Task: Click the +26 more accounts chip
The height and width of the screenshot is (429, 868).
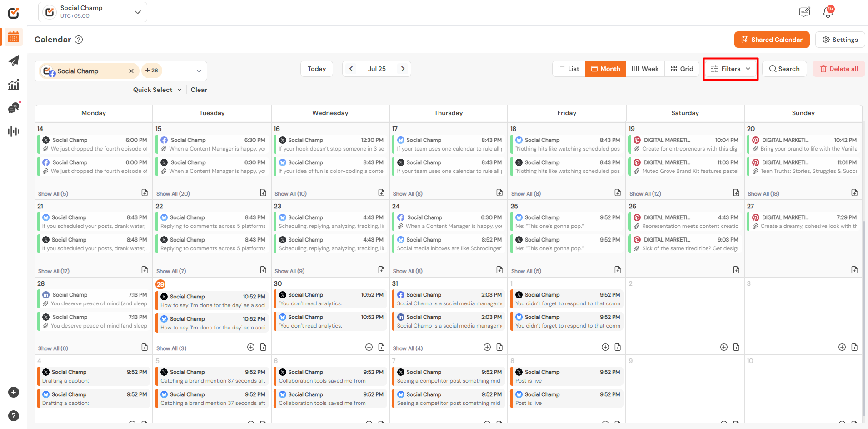Action: (x=152, y=71)
